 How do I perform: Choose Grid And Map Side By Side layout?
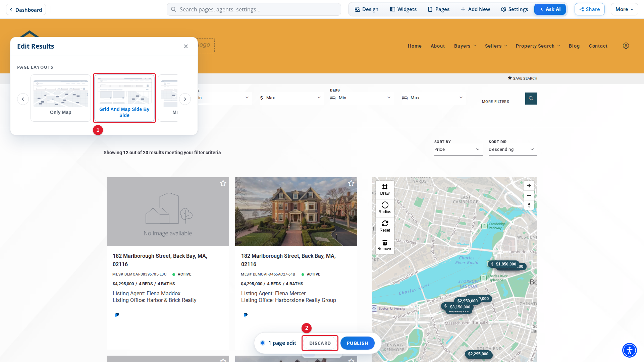(124, 98)
